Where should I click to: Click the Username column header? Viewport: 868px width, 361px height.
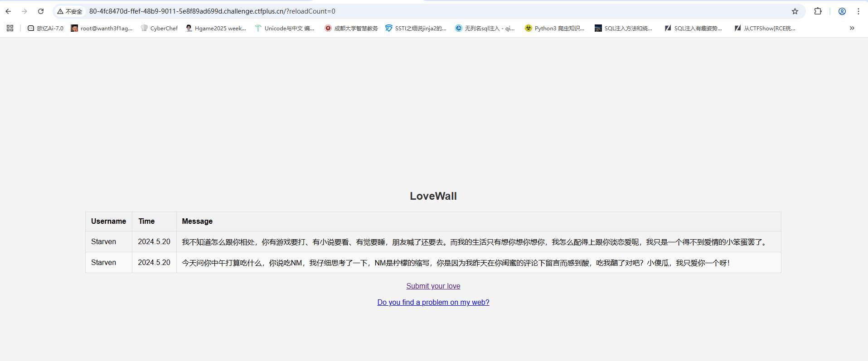coord(108,221)
